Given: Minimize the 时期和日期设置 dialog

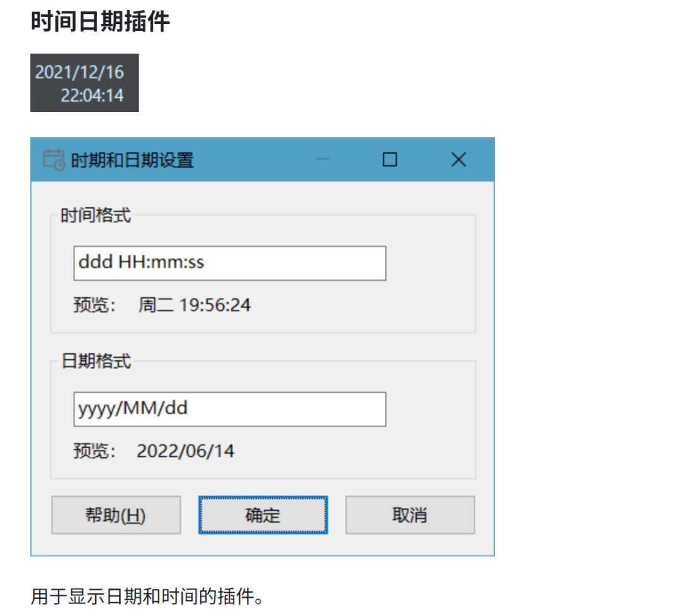Looking at the screenshot, I should pyautogui.click(x=322, y=160).
